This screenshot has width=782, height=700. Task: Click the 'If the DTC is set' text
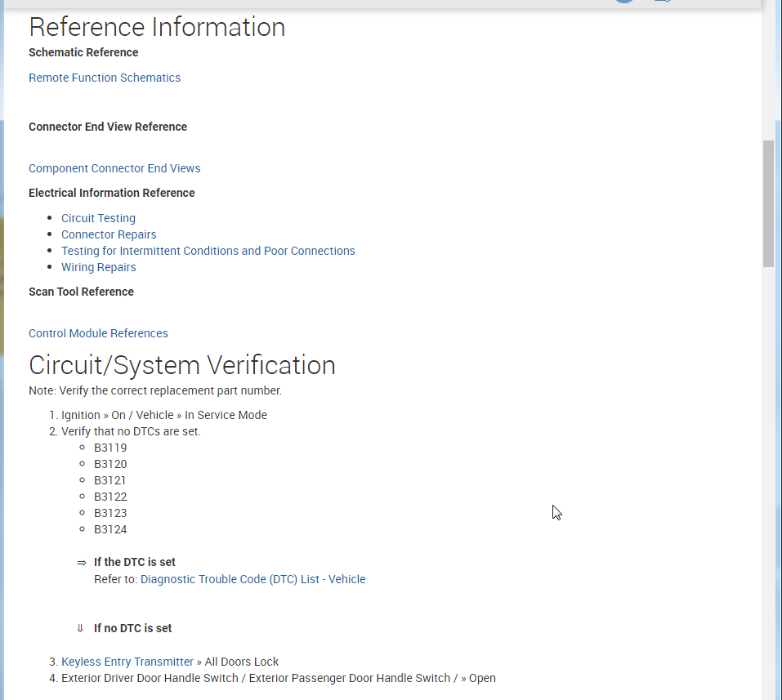point(134,562)
